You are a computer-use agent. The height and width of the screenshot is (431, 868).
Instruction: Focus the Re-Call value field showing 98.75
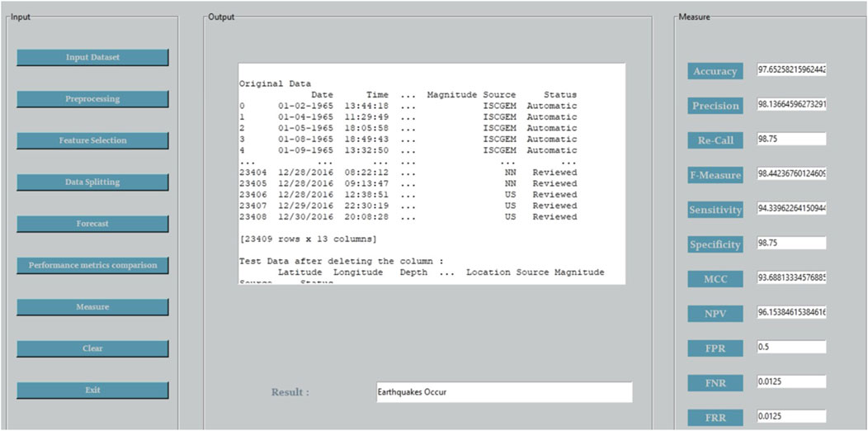[x=791, y=139]
